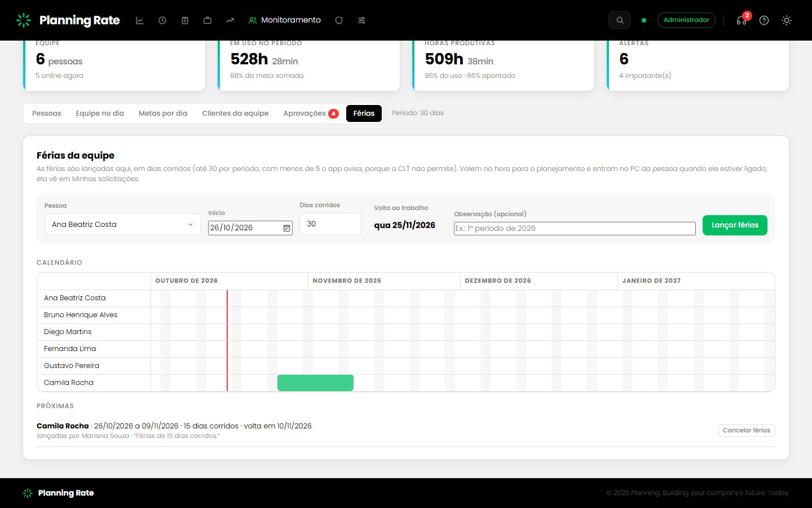Open the help question mark icon
Viewport: 812px width, 508px height.
(x=764, y=20)
